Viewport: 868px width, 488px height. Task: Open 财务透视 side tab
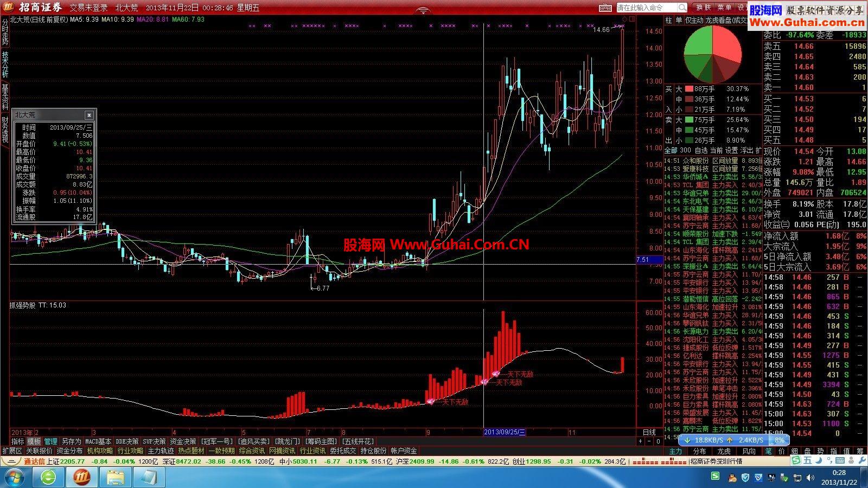click(5, 130)
